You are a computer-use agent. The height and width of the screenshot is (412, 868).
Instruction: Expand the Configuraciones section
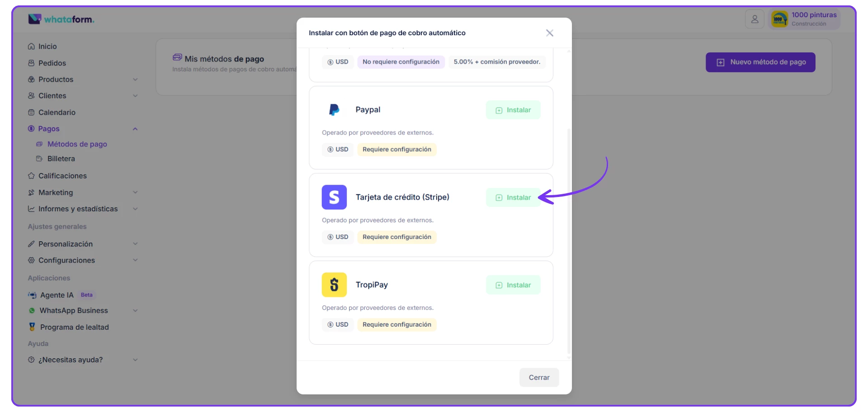(x=66, y=261)
